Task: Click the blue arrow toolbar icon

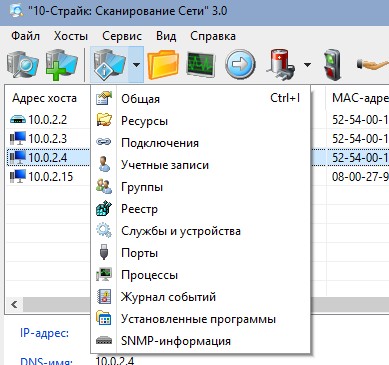Action: point(240,65)
